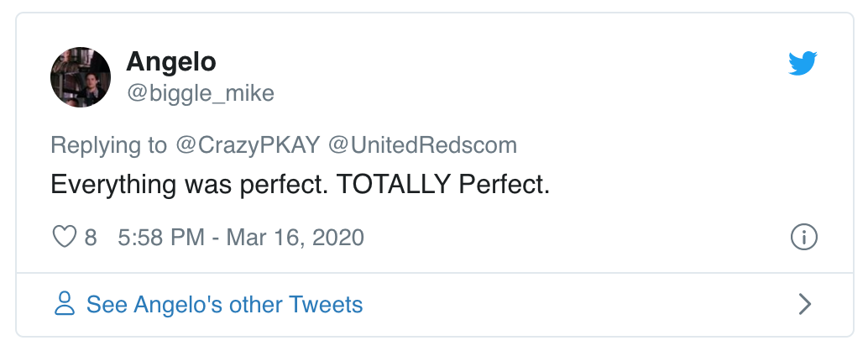
Task: Like the tweet with the heart icon
Action: [x=65, y=238]
